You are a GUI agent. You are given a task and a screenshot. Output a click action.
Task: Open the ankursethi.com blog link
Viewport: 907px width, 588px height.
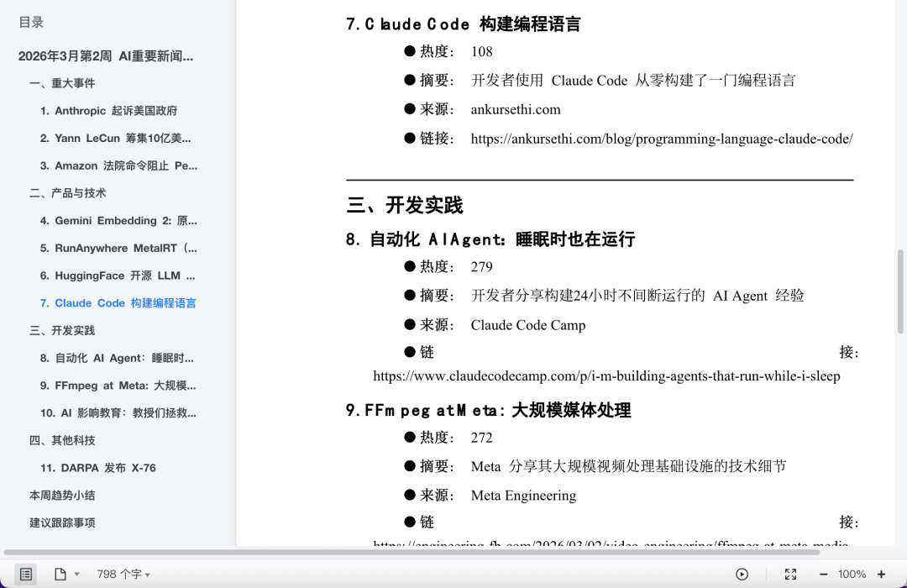click(662, 139)
